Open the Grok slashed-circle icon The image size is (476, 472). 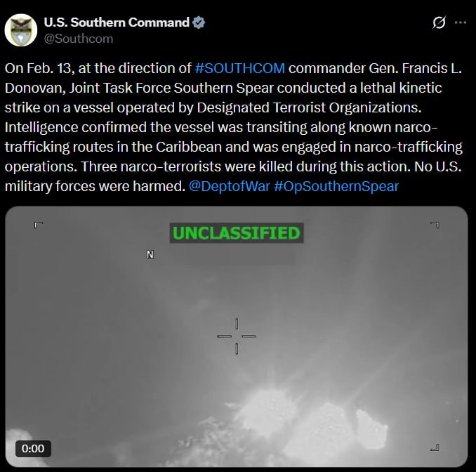[x=439, y=22]
